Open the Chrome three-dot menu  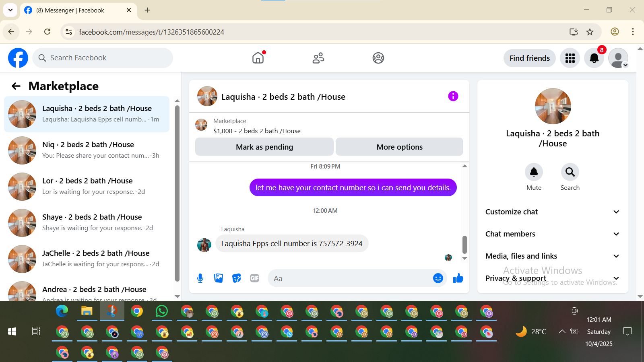(x=633, y=32)
